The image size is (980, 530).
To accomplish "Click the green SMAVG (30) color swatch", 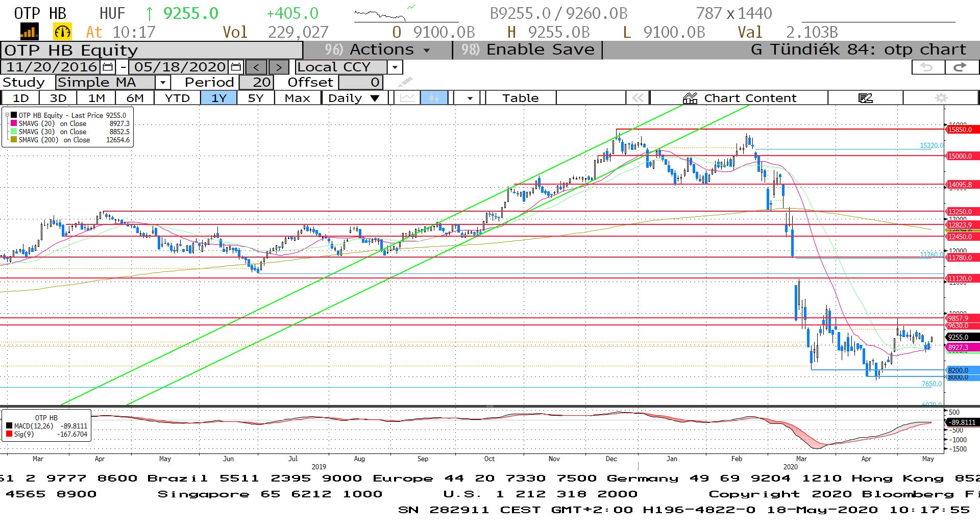I will coord(14,132).
